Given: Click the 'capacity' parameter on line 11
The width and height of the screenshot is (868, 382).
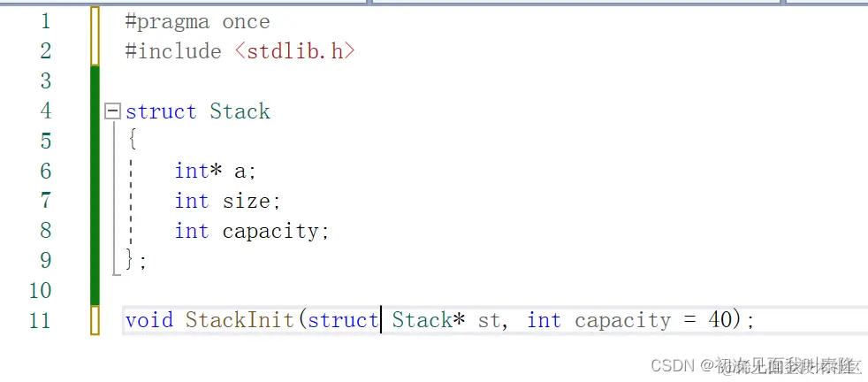Looking at the screenshot, I should click(623, 321).
